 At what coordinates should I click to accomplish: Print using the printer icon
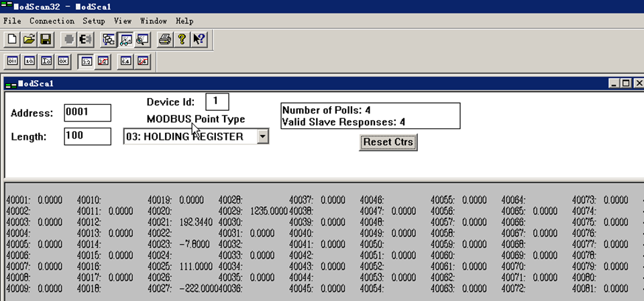pyautogui.click(x=166, y=40)
